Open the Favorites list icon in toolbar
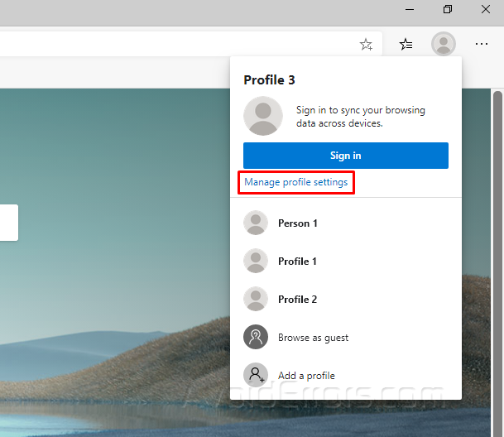This screenshot has width=504, height=437. point(406,45)
